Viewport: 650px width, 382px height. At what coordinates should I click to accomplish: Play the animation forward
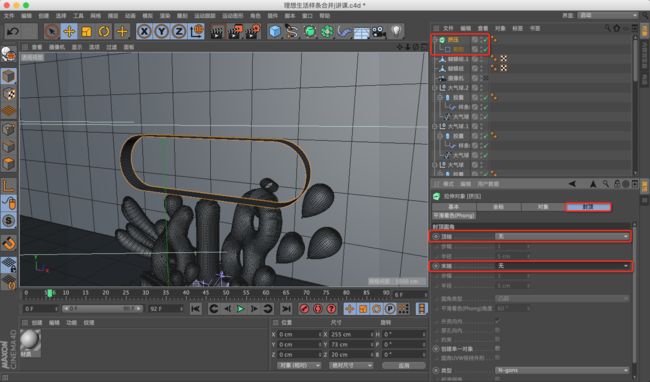pos(240,309)
